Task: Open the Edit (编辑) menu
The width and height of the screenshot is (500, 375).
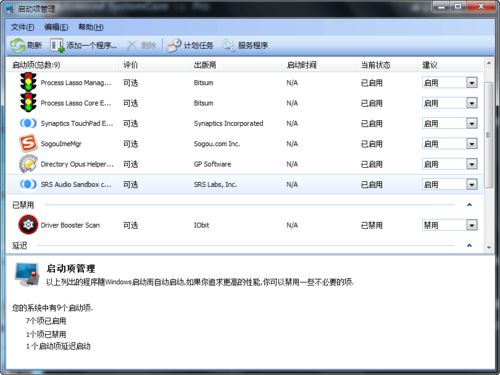Action: 56,27
